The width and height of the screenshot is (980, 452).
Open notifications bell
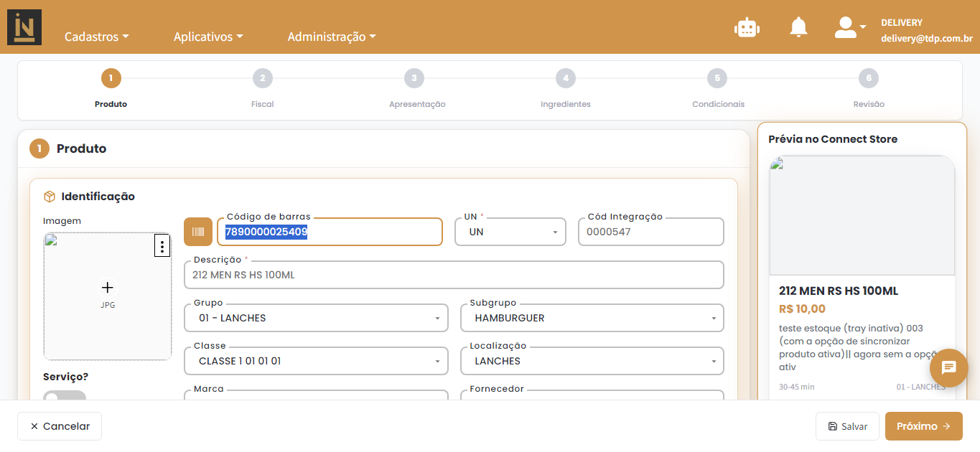click(798, 27)
